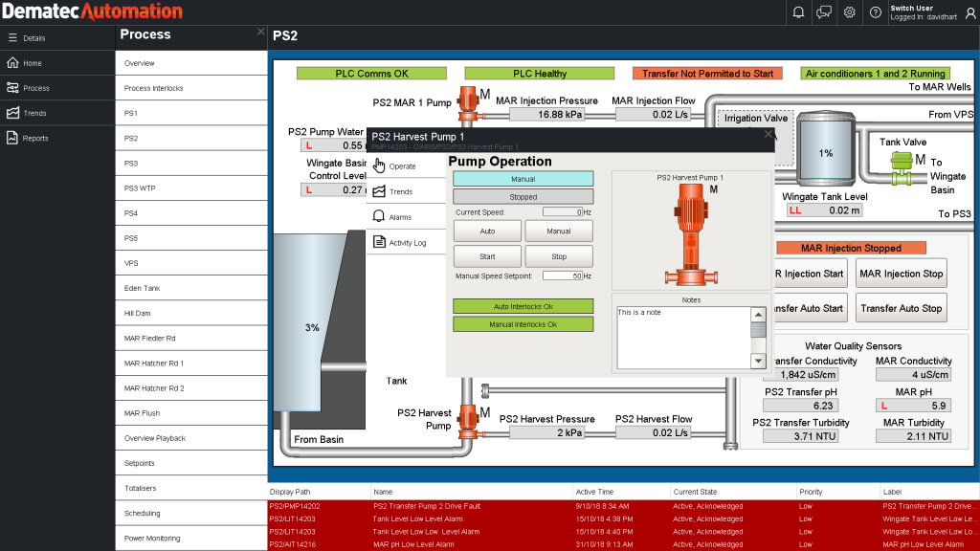This screenshot has width=980, height=551.
Task: Start the PS2 Harvest Pump
Action: [487, 255]
